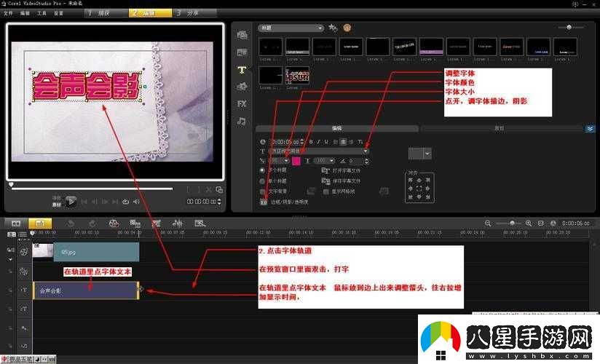The width and height of the screenshot is (600, 364).
Task: Enable the text backdrop (文字背景) checkbox
Action: tap(262, 191)
